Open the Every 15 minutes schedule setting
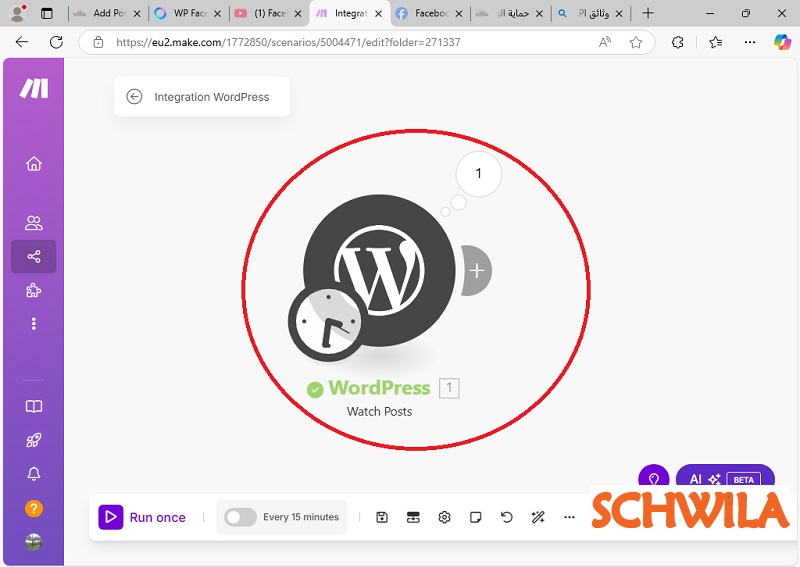The height and width of the screenshot is (567, 800). point(301,517)
